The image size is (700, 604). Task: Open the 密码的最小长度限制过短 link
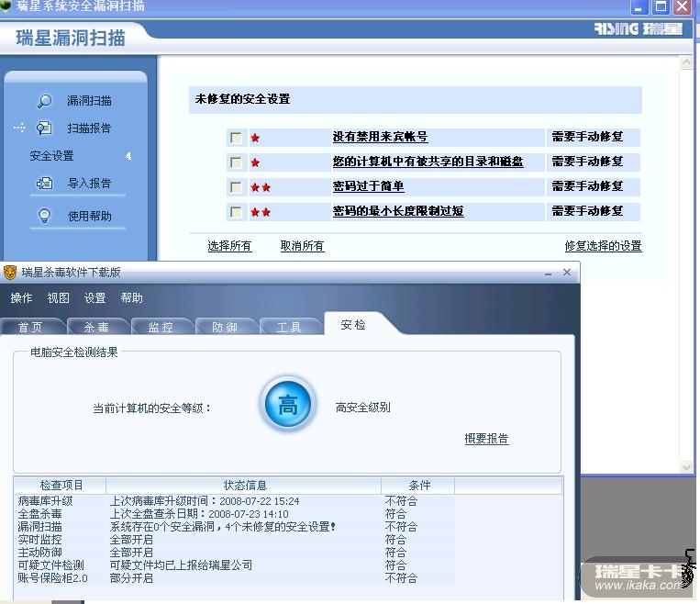[x=398, y=211]
